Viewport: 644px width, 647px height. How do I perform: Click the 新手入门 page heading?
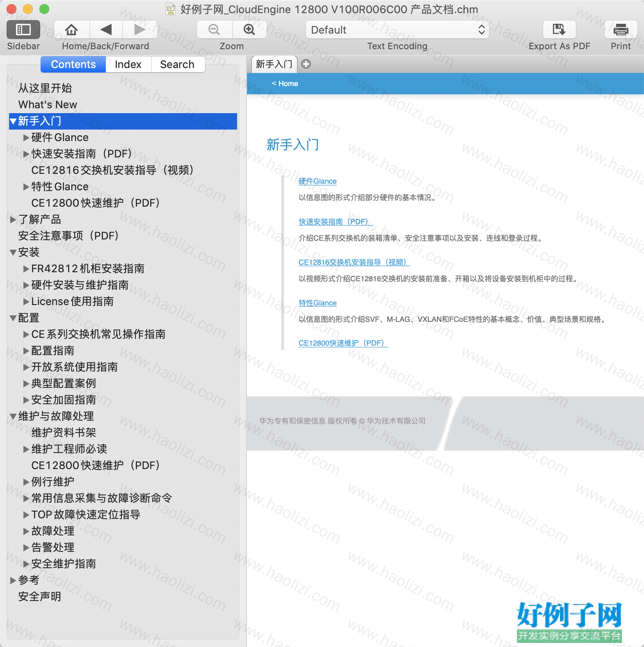coord(293,145)
